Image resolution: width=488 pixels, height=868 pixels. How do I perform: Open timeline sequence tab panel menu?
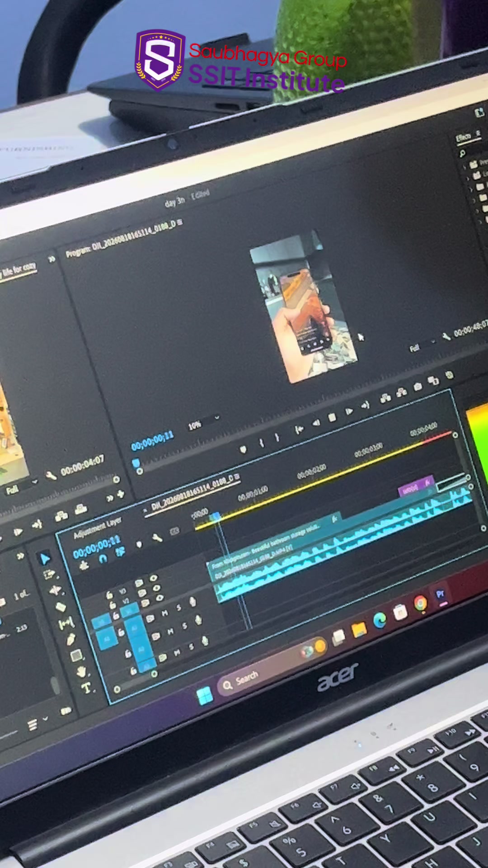(x=237, y=477)
